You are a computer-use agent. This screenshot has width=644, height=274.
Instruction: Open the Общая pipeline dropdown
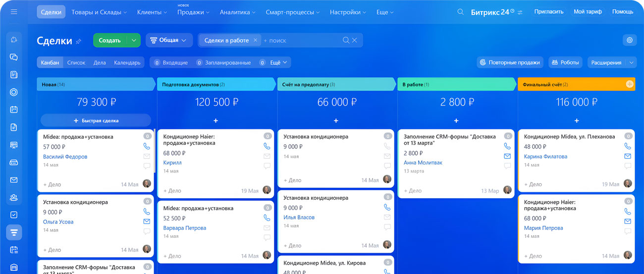[168, 40]
